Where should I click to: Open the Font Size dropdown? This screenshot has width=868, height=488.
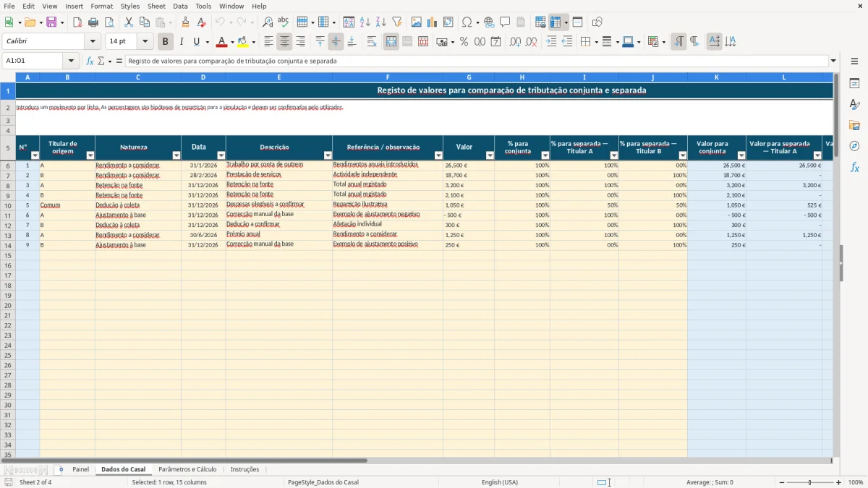tap(145, 41)
